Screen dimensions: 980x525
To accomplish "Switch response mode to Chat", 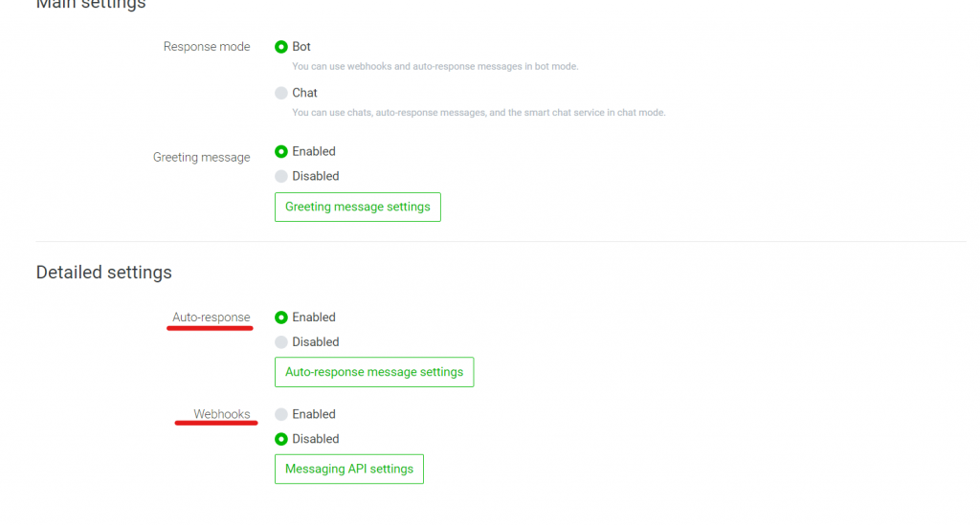I will point(281,93).
